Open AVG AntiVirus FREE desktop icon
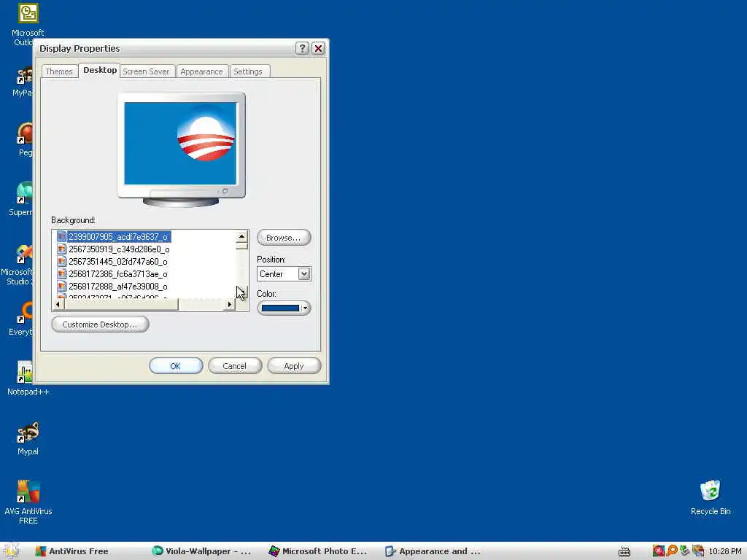This screenshot has width=747, height=560. click(x=28, y=491)
